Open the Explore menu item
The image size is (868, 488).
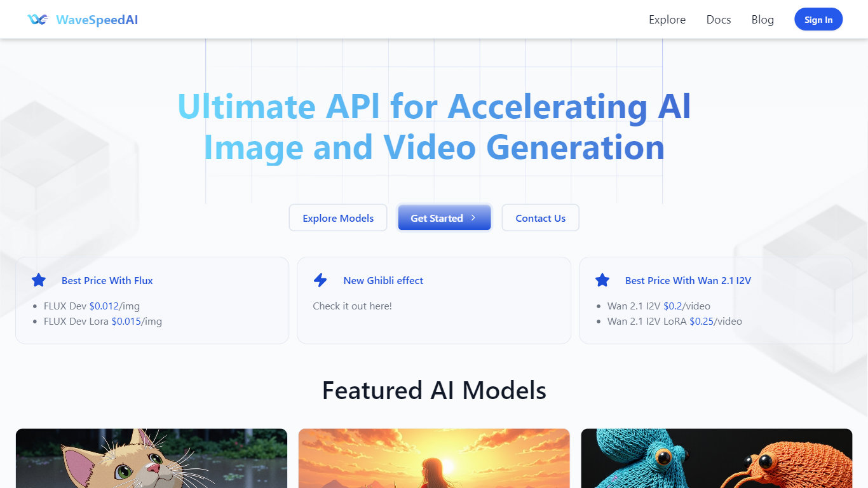pos(667,20)
